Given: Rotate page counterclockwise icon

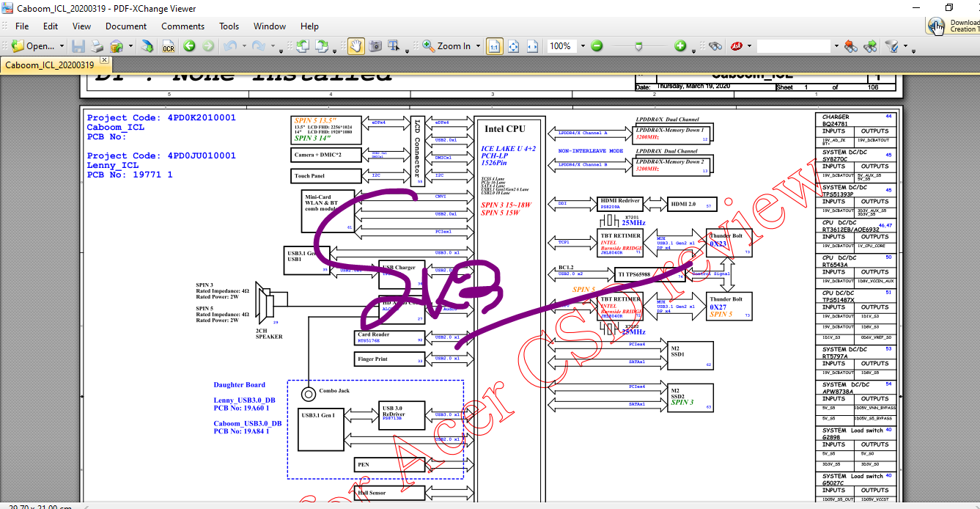Looking at the screenshot, I should [302, 46].
